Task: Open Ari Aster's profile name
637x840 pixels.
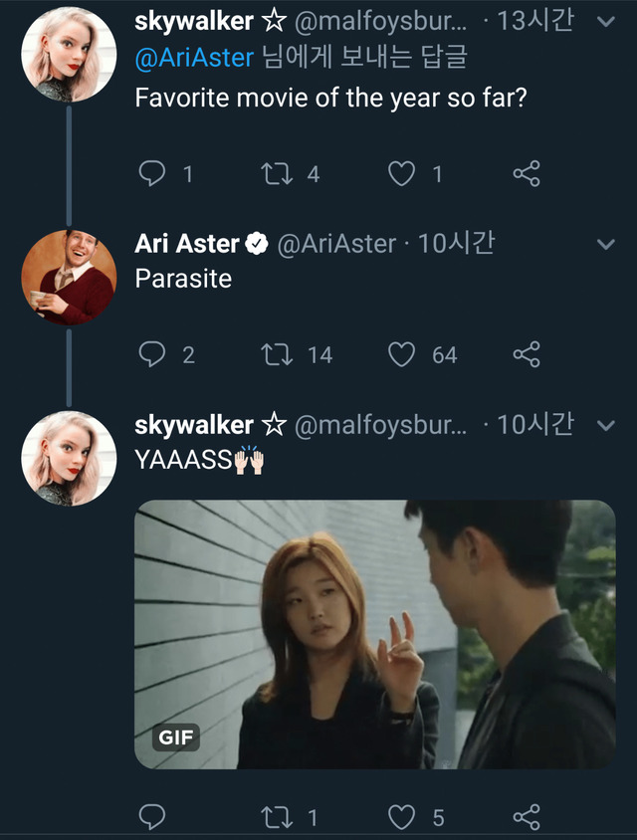Action: coord(187,244)
